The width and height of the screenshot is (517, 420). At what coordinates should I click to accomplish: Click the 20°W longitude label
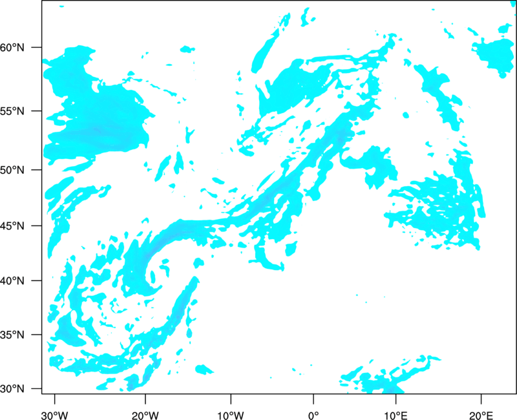pyautogui.click(x=145, y=415)
